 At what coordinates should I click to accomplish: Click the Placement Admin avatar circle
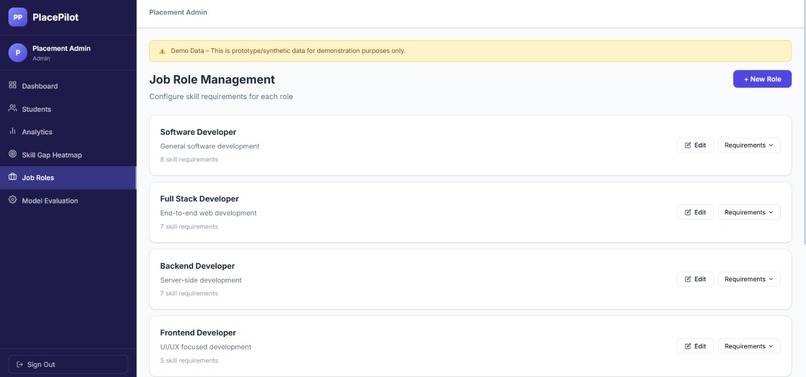coord(17,52)
